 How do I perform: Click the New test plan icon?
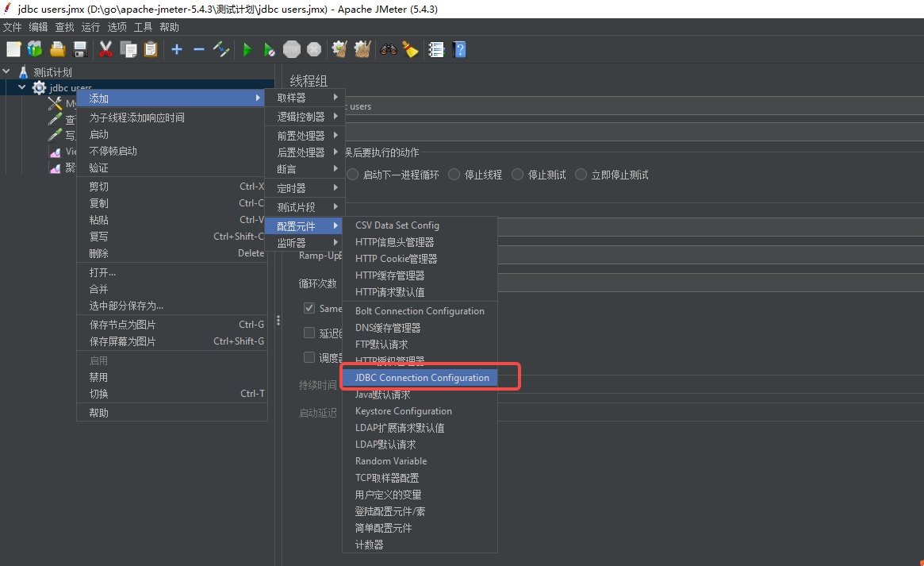tap(13, 49)
